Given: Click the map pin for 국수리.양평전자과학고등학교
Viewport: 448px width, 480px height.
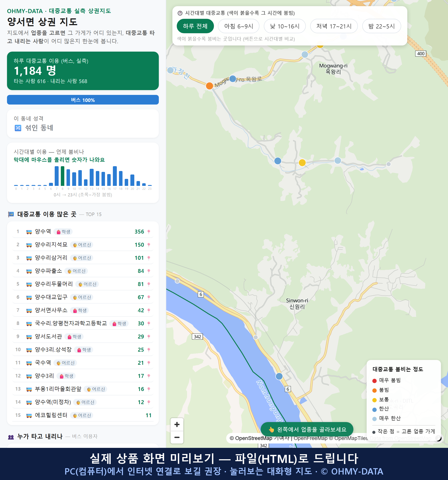Looking at the screenshot, I should (149, 324).
